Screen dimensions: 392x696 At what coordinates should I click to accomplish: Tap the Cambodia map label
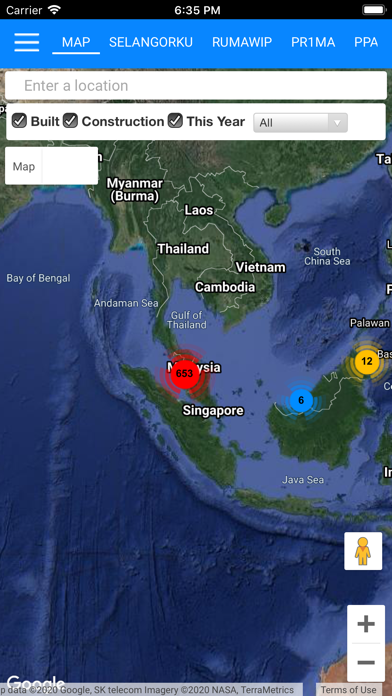point(226,287)
